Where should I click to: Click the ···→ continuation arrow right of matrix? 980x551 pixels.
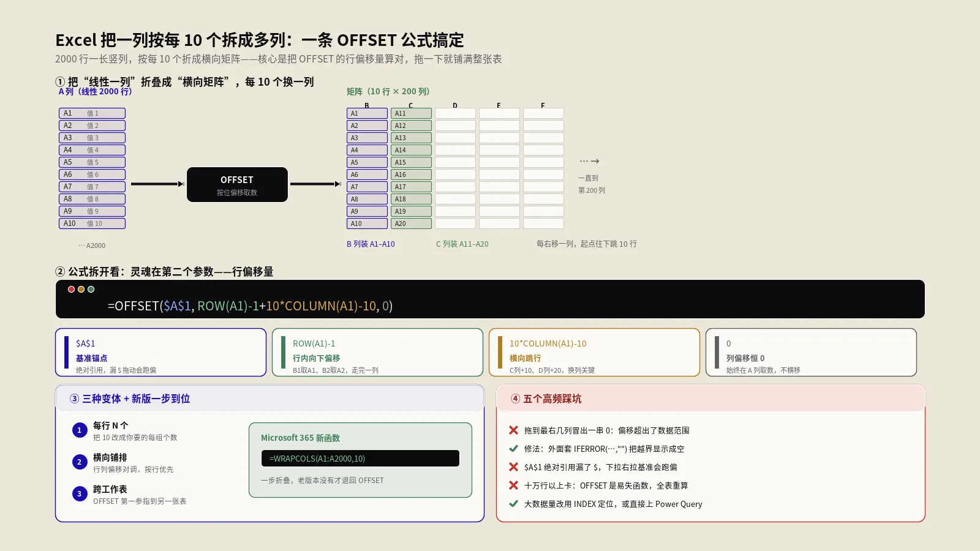tap(589, 161)
